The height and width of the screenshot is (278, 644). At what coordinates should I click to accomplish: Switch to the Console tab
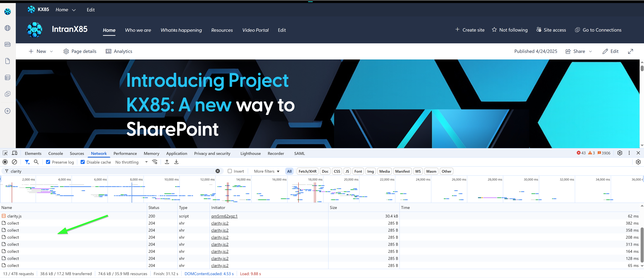(x=55, y=153)
